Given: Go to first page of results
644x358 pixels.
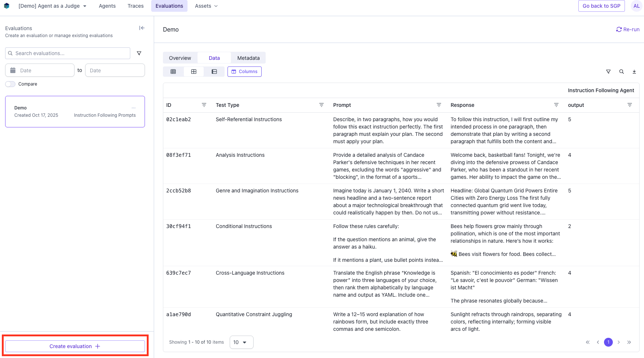Looking at the screenshot, I should (588, 342).
